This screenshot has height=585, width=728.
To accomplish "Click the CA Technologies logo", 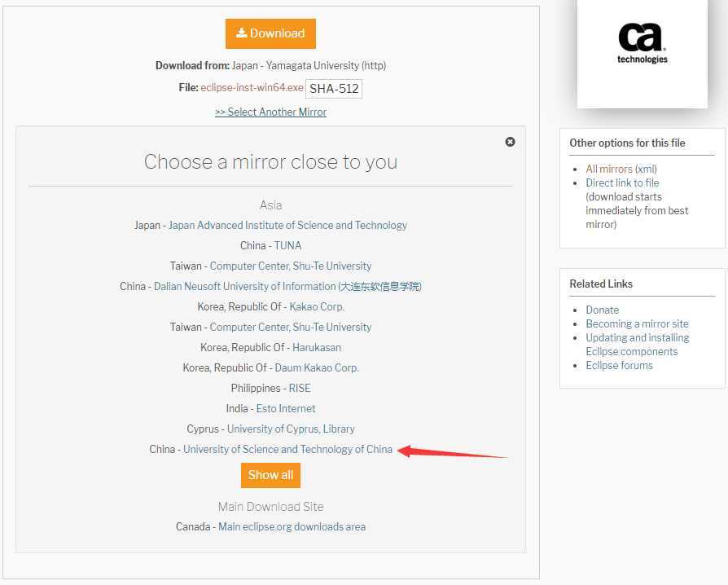I will [x=642, y=42].
